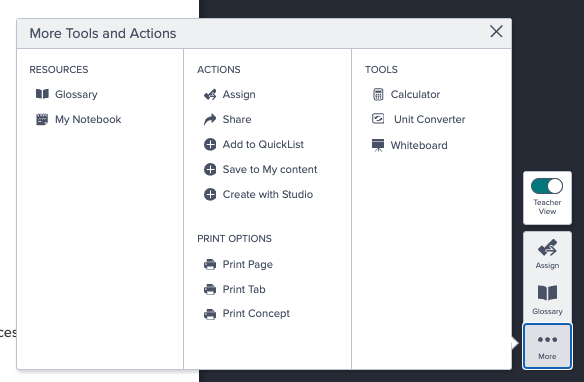
Task: Click the My Notebook icon
Action: tap(42, 119)
